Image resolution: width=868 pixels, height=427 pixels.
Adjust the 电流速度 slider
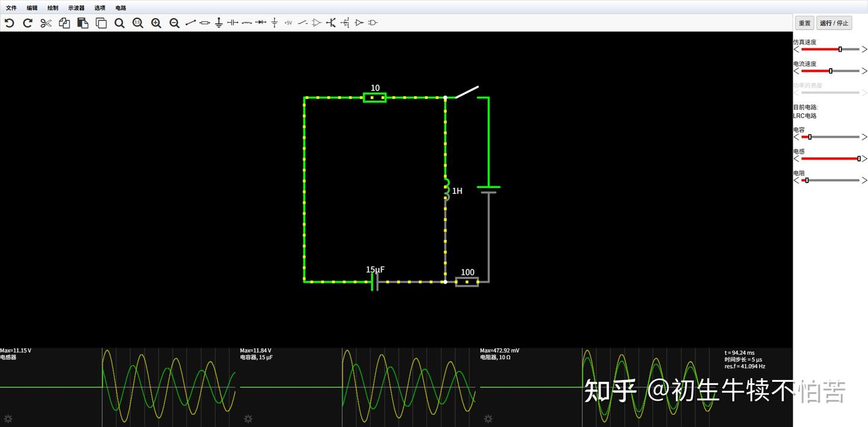831,71
